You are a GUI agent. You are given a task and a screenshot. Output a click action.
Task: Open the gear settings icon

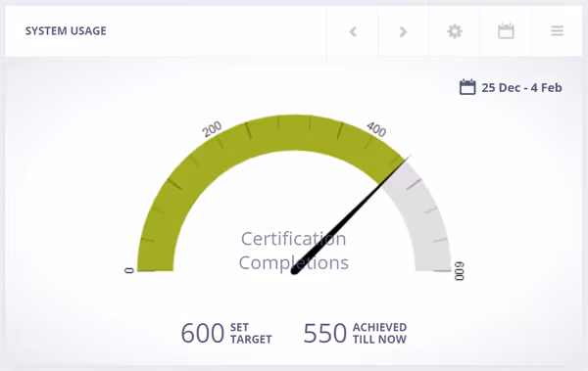[x=455, y=31]
